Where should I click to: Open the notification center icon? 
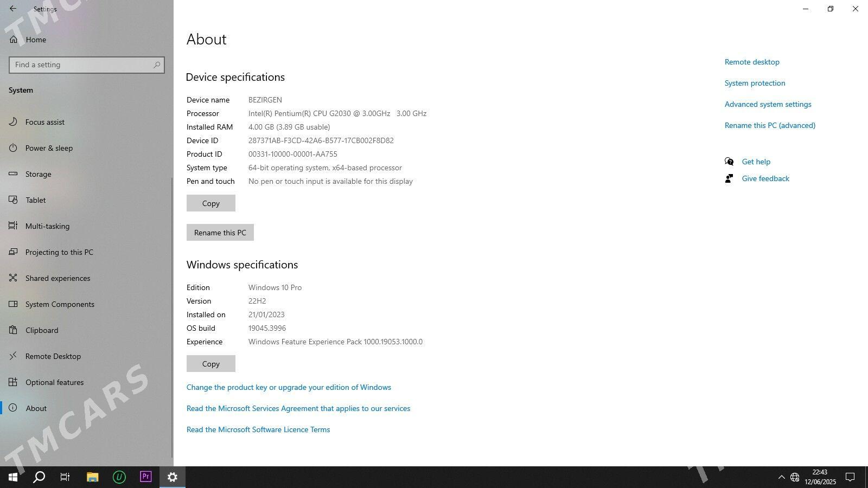coord(850,477)
